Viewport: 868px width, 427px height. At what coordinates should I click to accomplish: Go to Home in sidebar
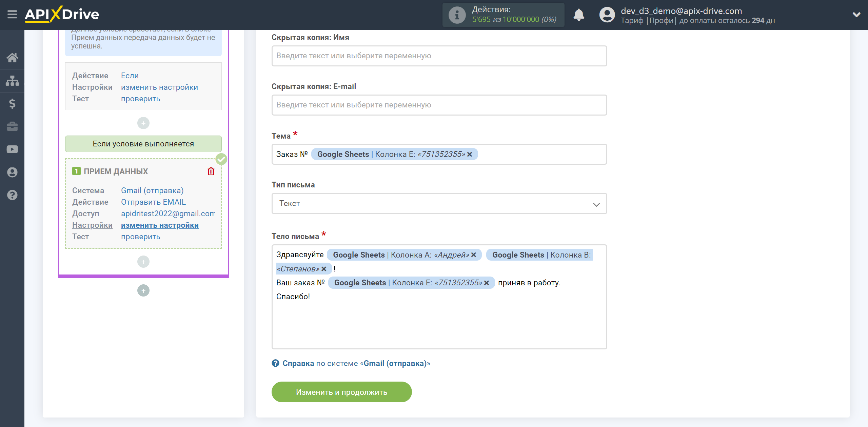pyautogui.click(x=12, y=58)
